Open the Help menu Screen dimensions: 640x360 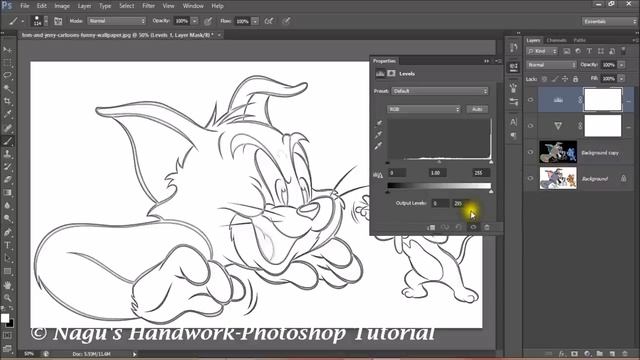tap(218, 6)
